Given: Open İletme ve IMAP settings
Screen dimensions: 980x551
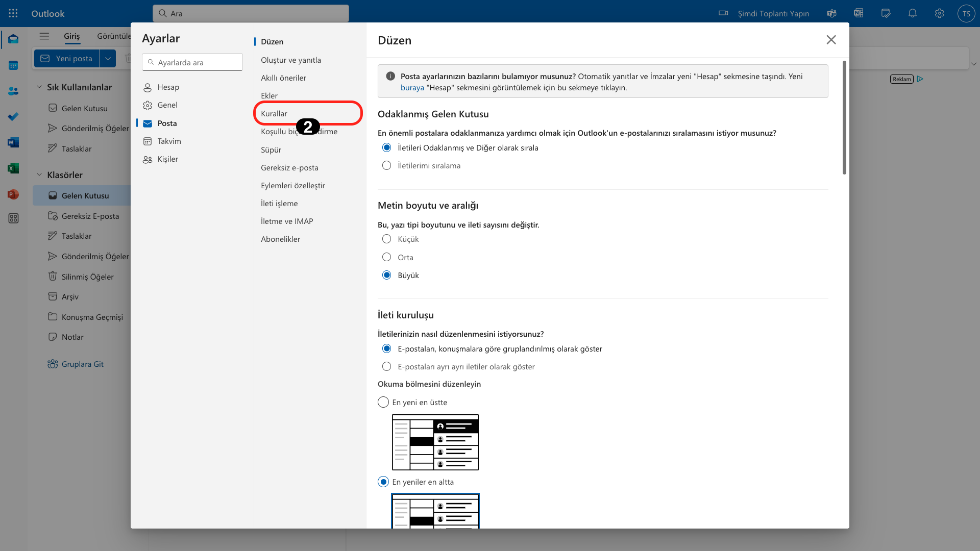Looking at the screenshot, I should point(287,221).
